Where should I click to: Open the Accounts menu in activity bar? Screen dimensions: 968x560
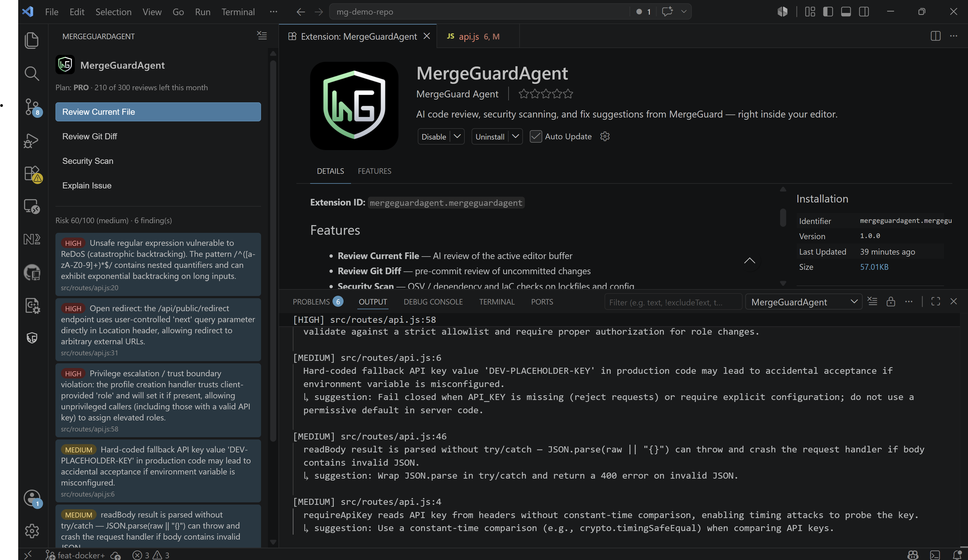point(32,498)
